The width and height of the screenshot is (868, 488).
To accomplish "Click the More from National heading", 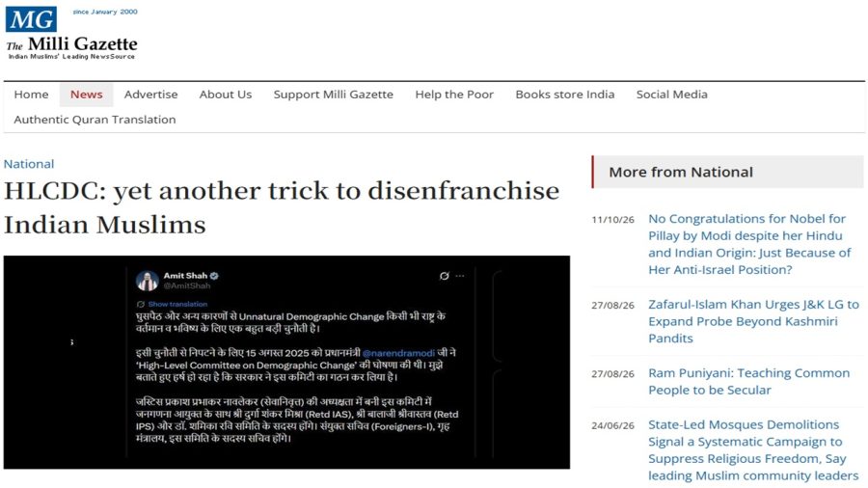I will pyautogui.click(x=681, y=172).
